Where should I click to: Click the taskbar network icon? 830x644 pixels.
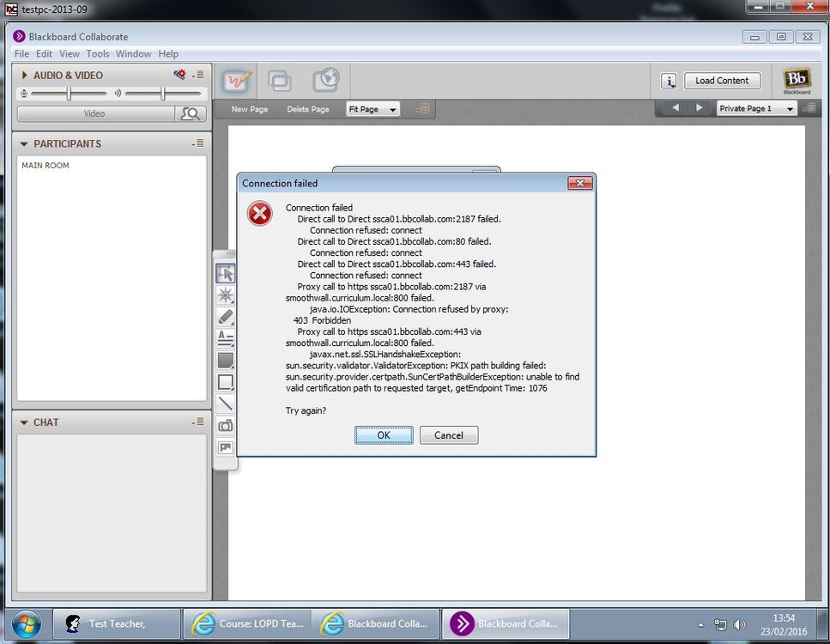click(720, 625)
